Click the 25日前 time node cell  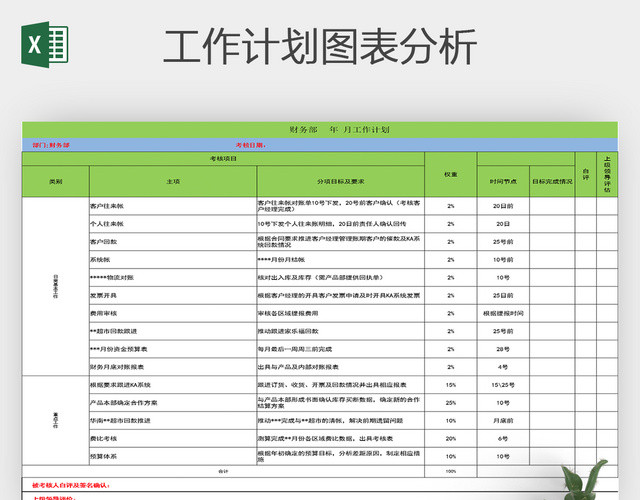[x=503, y=295]
